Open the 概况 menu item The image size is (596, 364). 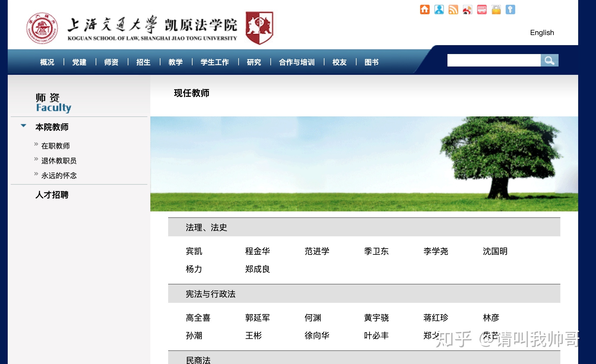coord(47,62)
